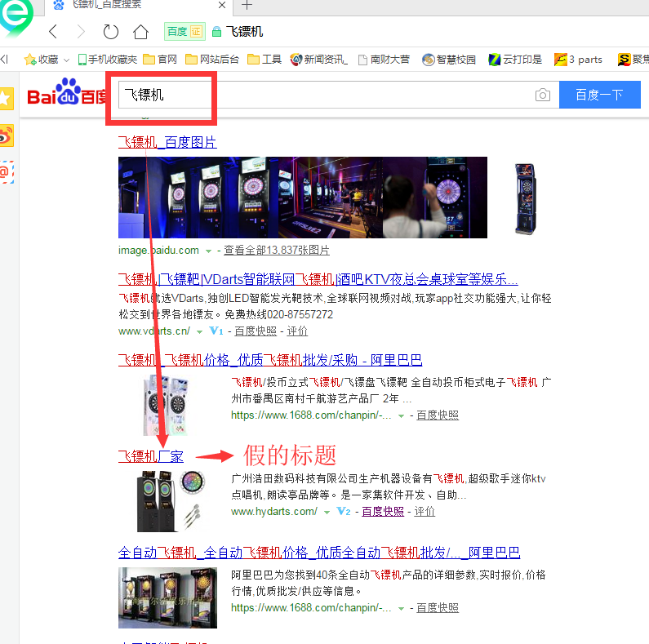Image resolution: width=649 pixels, height=644 pixels.
Task: Open the 全自动飞镖机_全自动飞镖机价格 阿里巴巴 link
Action: point(319,553)
